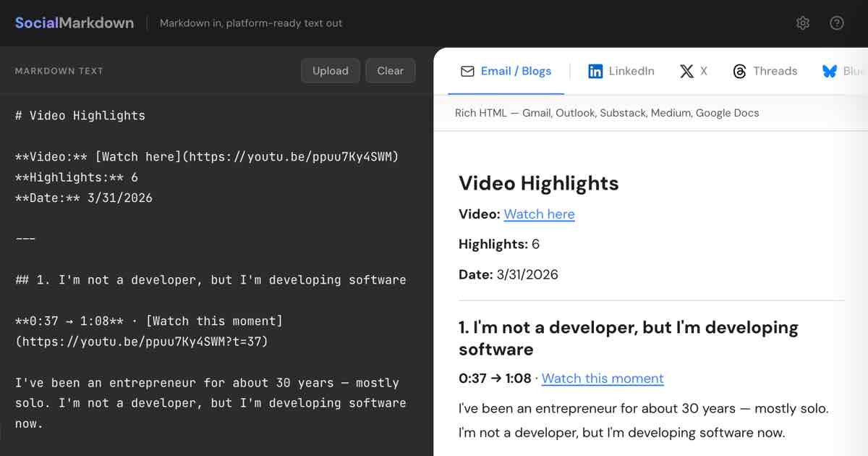Click the Threads spiral icon

740,71
